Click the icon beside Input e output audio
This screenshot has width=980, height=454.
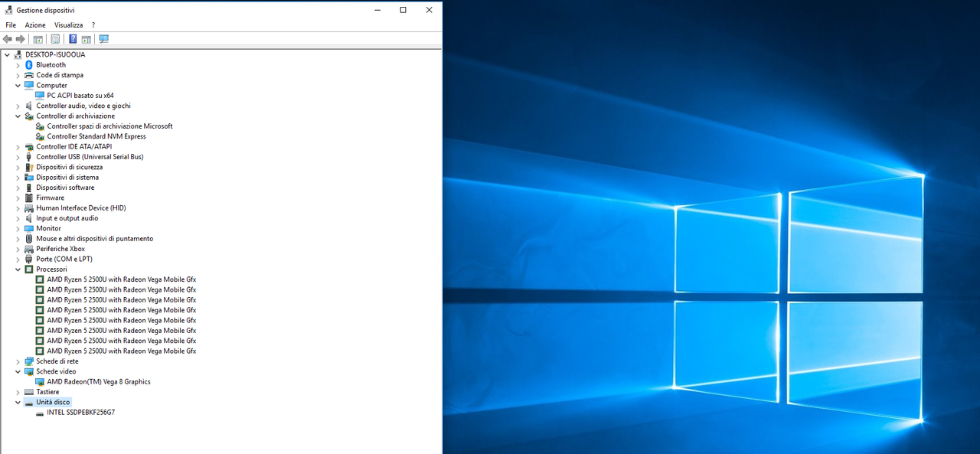[x=29, y=218]
